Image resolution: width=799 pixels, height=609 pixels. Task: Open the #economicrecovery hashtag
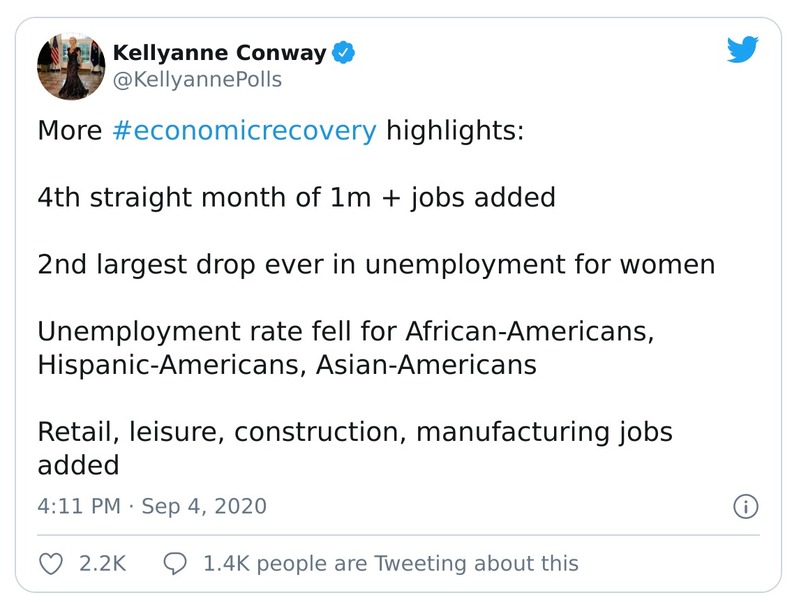[x=245, y=131]
